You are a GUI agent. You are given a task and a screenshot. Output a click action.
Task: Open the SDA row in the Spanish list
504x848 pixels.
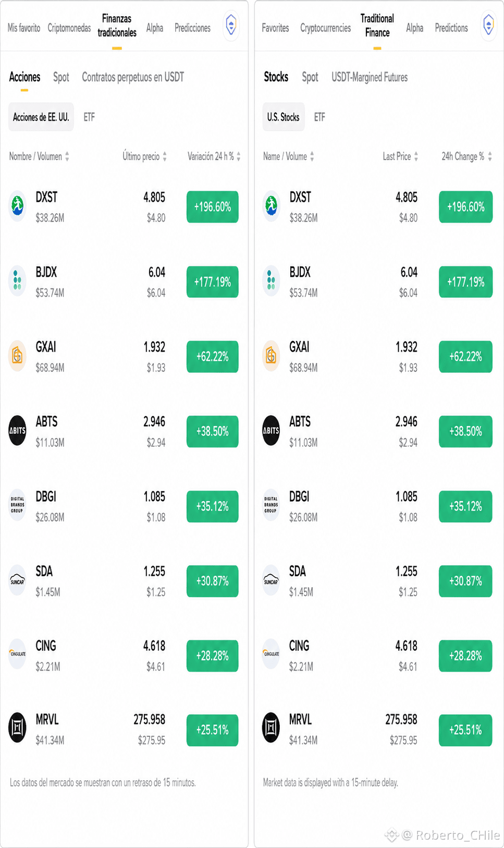click(x=124, y=581)
